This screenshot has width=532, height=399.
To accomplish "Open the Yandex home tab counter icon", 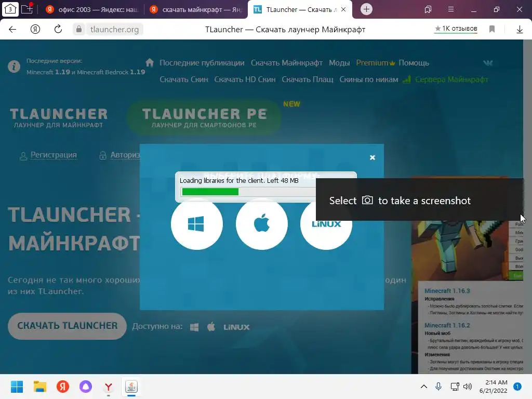I will 10,9.
